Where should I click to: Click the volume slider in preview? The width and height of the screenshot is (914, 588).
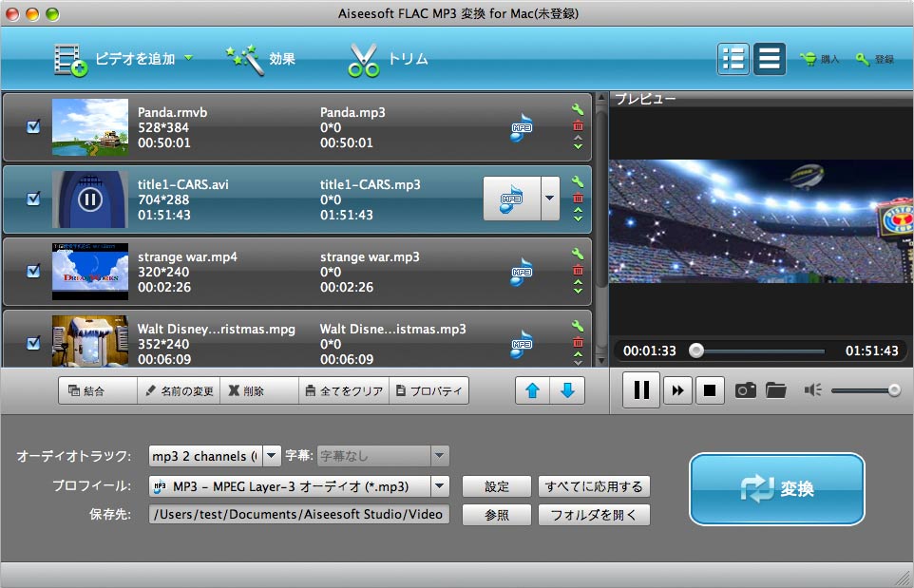(x=865, y=390)
